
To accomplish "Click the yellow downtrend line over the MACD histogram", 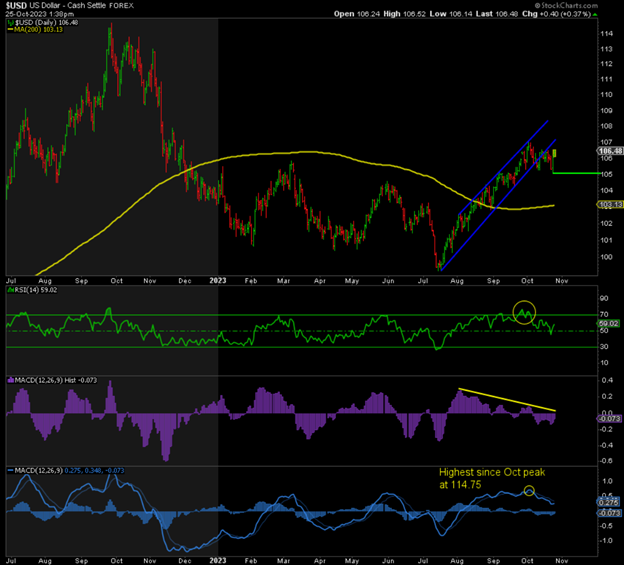I will click(x=507, y=399).
